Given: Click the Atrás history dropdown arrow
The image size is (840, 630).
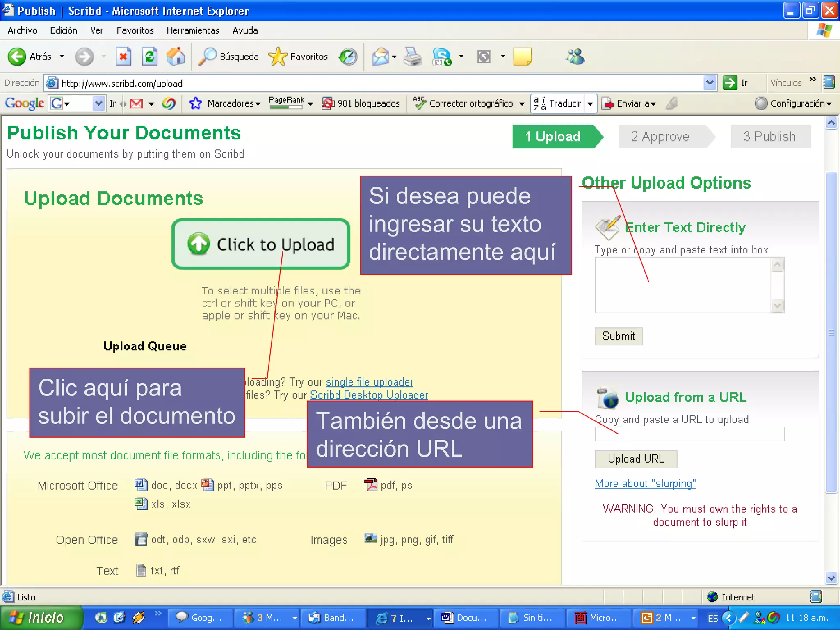Looking at the screenshot, I should click(62, 57).
